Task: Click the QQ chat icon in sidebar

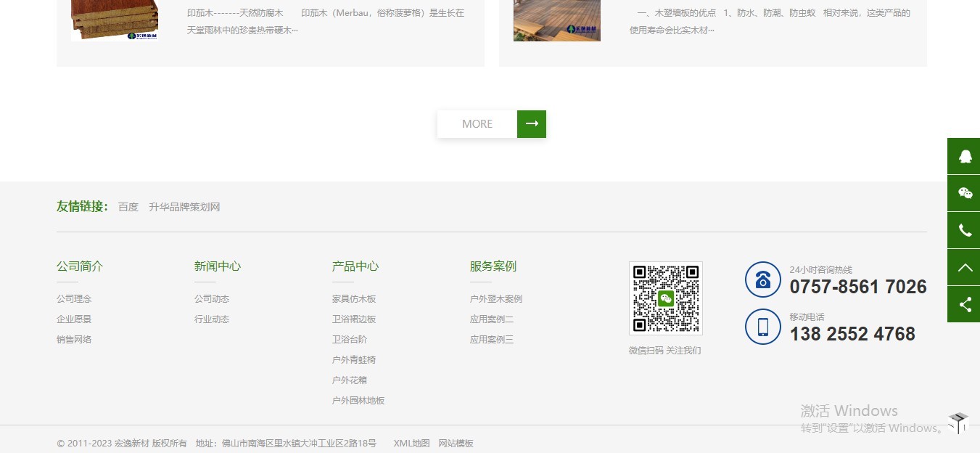Action: click(964, 156)
